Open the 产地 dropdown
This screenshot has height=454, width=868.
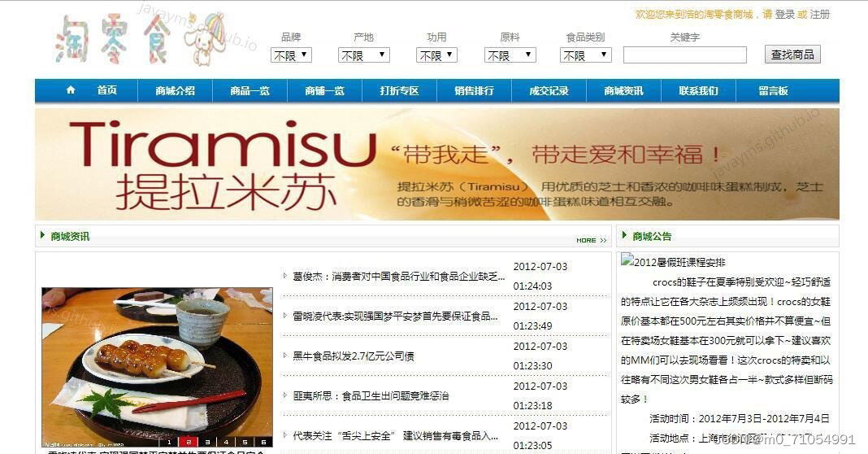[x=363, y=55]
